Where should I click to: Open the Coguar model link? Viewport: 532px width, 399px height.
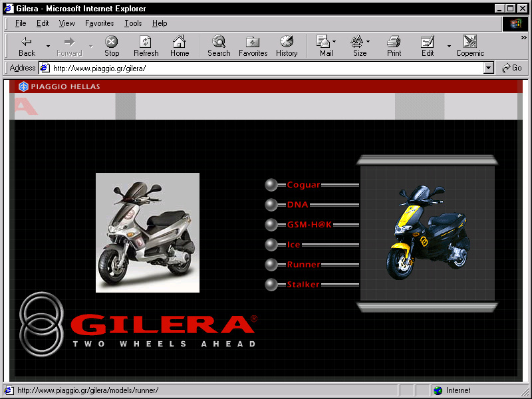[303, 185]
